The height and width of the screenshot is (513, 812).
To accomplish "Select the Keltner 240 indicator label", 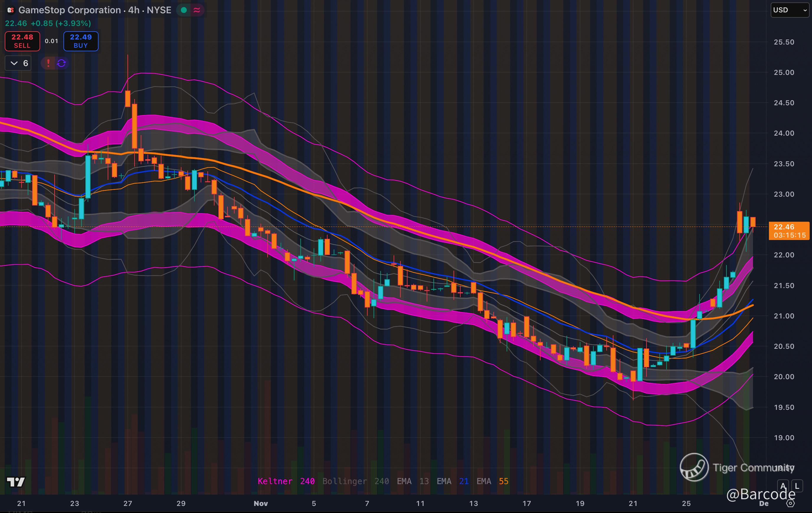I will [286, 481].
